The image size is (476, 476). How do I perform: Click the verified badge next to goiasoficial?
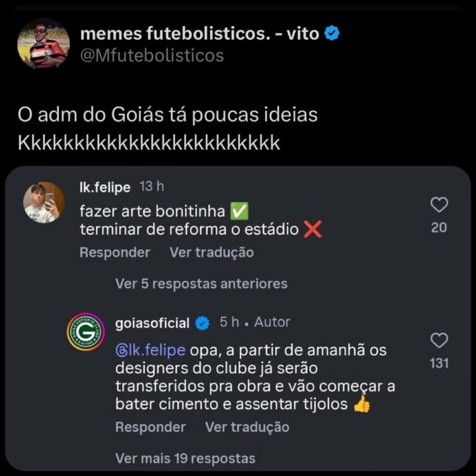(202, 323)
